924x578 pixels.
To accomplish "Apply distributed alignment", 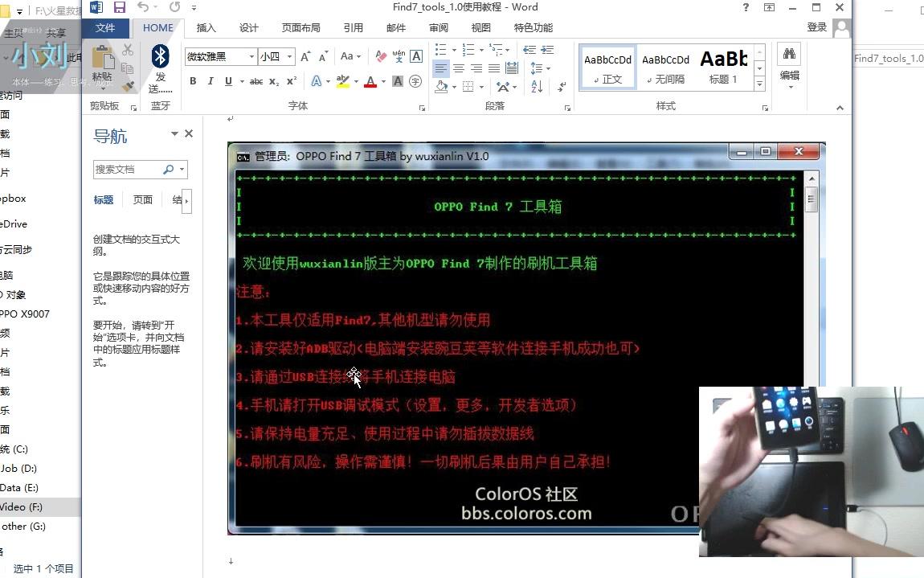I will pyautogui.click(x=512, y=68).
